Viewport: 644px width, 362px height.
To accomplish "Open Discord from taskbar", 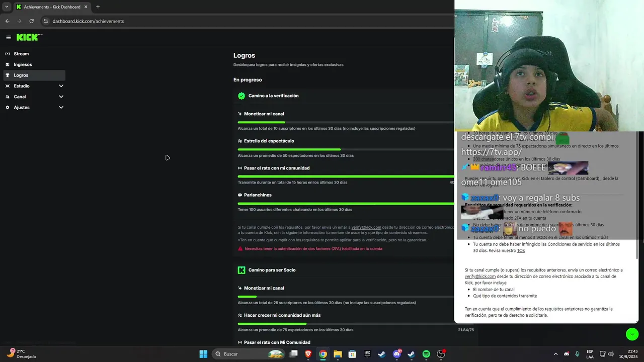I will pyautogui.click(x=396, y=354).
